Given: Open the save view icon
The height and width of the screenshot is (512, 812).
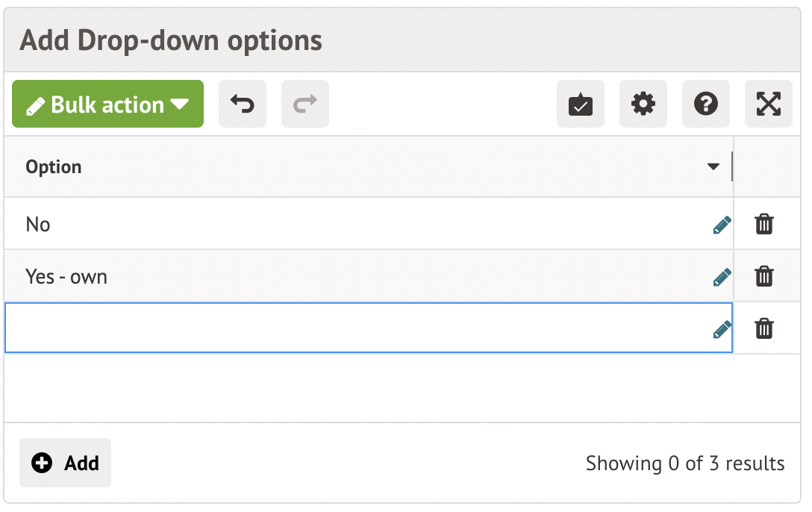Looking at the screenshot, I should tap(581, 104).
